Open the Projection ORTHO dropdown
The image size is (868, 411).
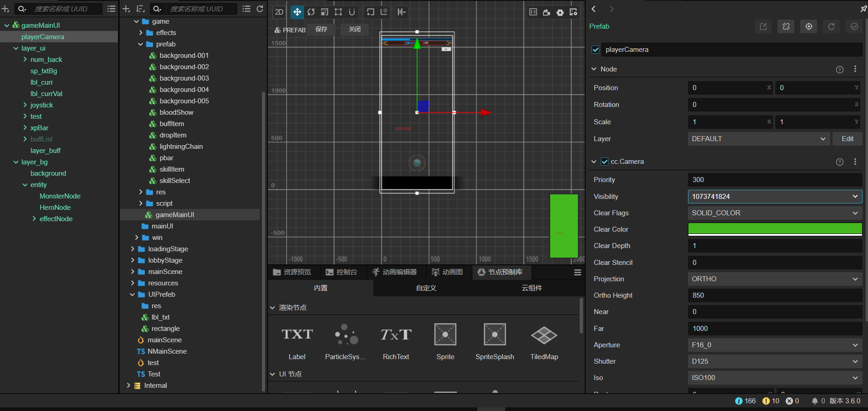pyautogui.click(x=775, y=279)
